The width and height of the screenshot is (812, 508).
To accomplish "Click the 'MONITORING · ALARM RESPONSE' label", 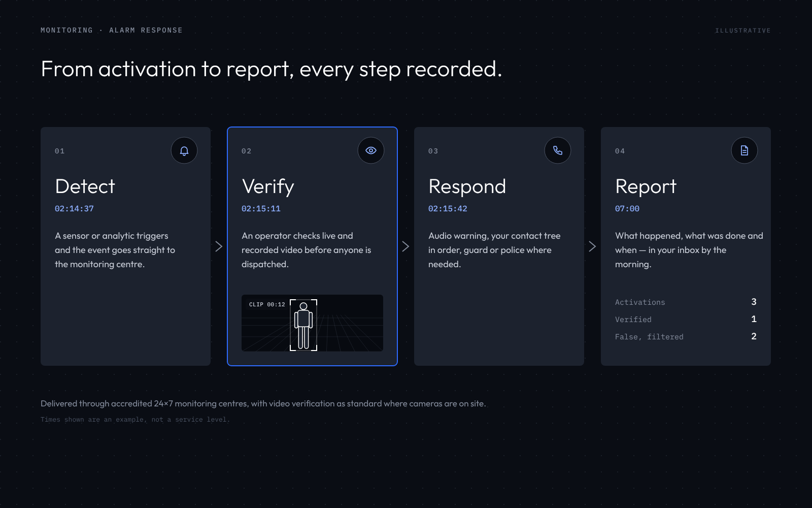I will (112, 30).
